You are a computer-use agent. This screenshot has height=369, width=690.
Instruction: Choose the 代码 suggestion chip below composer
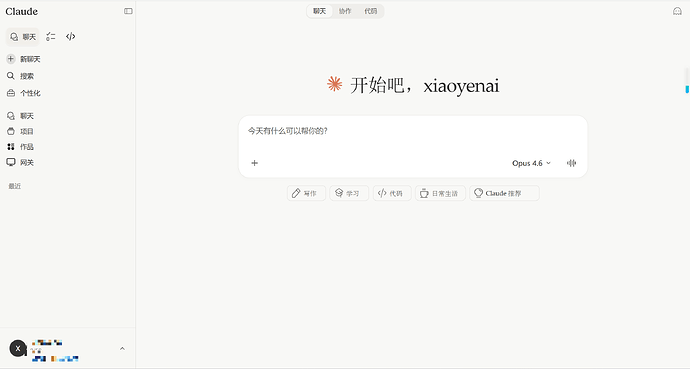(392, 193)
